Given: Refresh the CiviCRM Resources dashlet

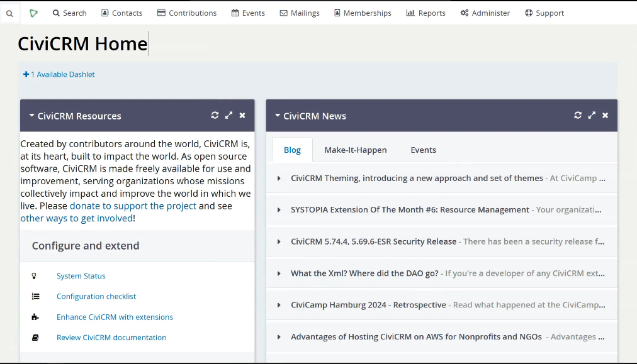Looking at the screenshot, I should click(215, 115).
